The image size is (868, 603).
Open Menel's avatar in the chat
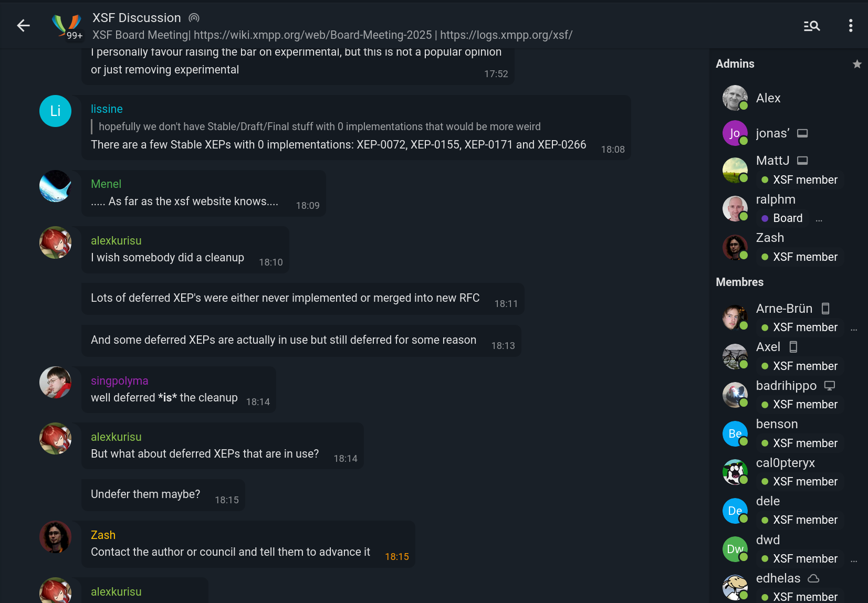click(55, 186)
